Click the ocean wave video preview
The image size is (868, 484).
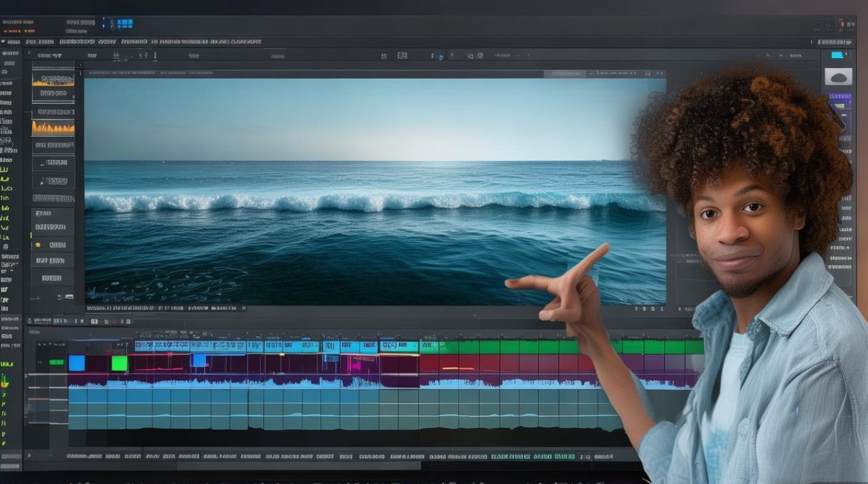click(375, 191)
